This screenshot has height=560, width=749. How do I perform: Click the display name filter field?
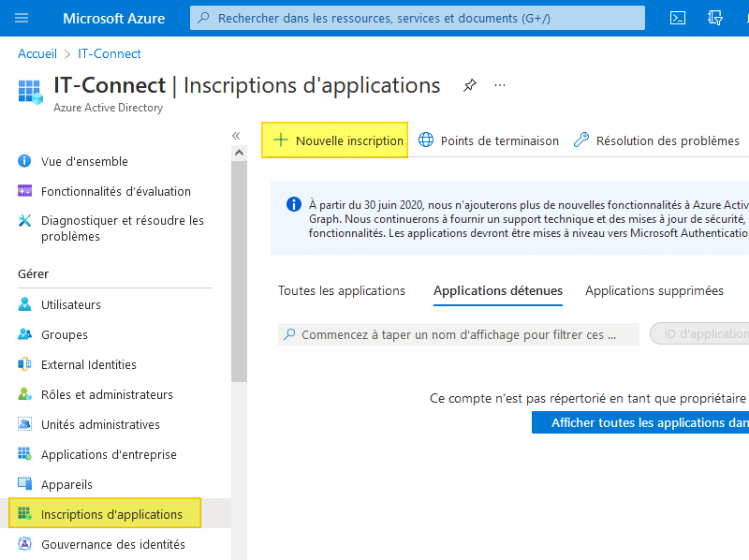coord(459,334)
